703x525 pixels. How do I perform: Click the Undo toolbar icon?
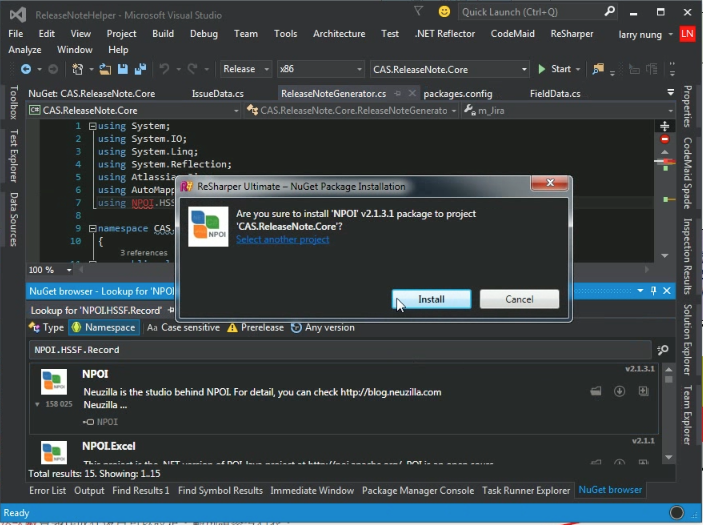click(165, 69)
